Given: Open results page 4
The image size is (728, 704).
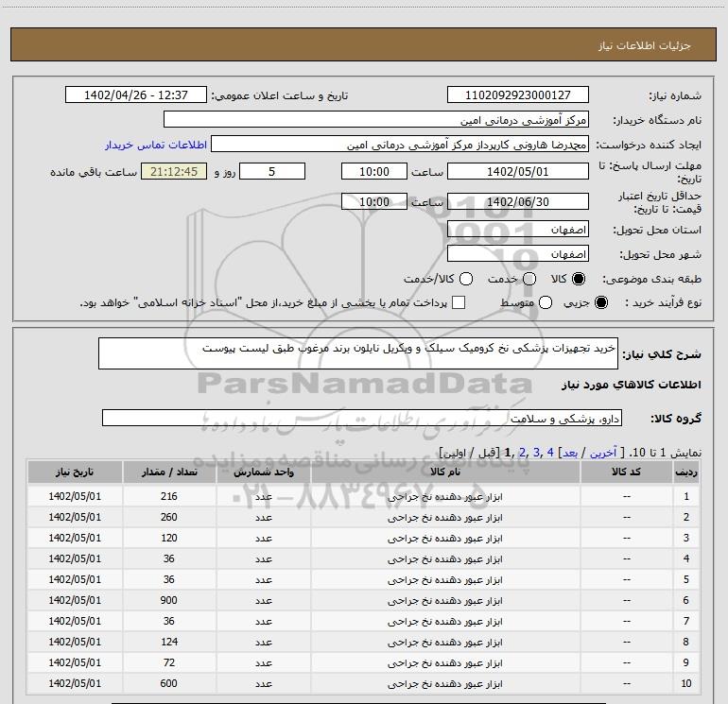Looking at the screenshot, I should point(550,453).
